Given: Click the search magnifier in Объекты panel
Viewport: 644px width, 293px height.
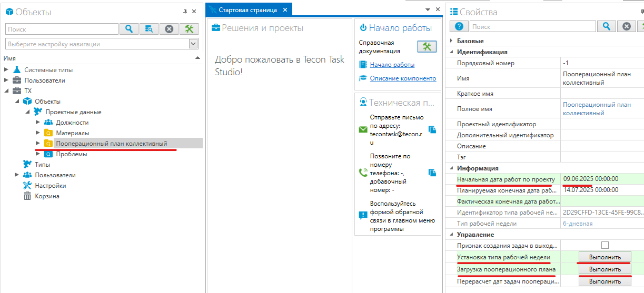Looking at the screenshot, I should coord(129,29).
